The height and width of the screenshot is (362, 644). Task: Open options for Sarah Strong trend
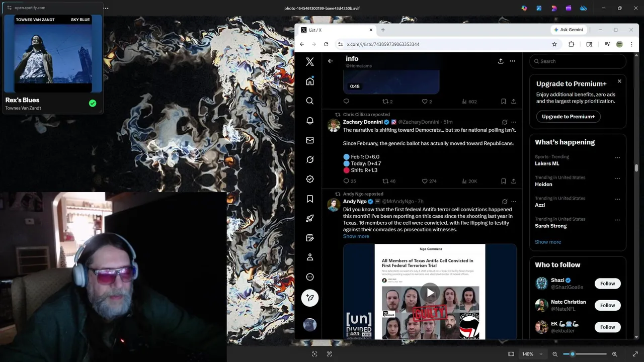point(617,220)
